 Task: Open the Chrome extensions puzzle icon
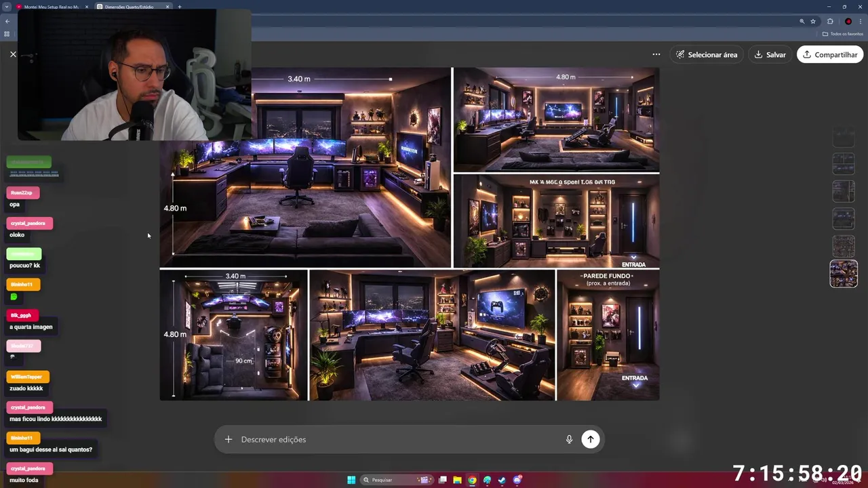point(830,22)
